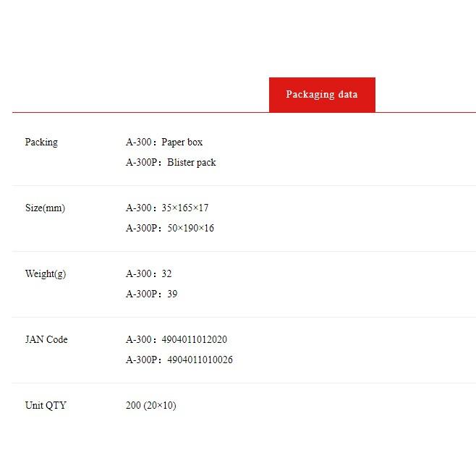Image resolution: width=476 pixels, height=476 pixels.
Task: Click the Unit QTY row label
Action: 46,405
